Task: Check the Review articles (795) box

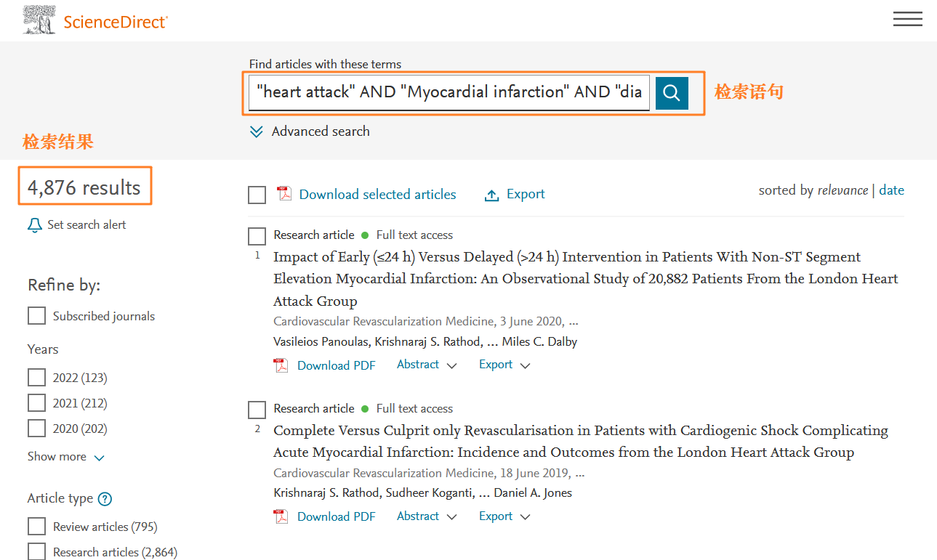Action: pos(36,527)
